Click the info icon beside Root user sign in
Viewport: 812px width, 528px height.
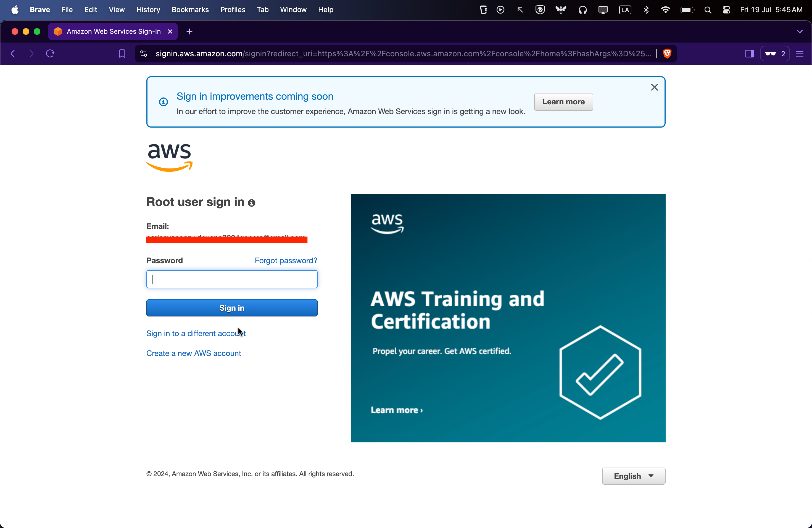[251, 203]
